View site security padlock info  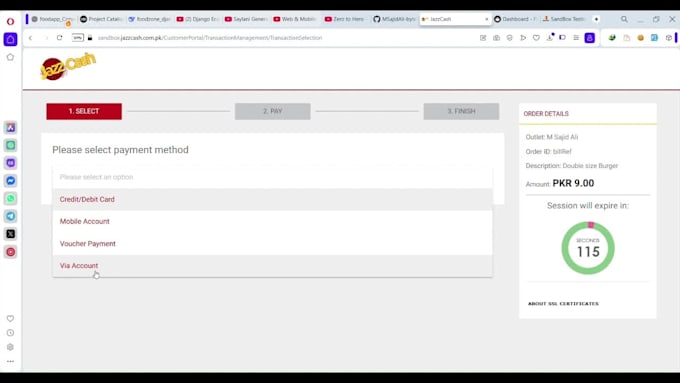[90, 38]
